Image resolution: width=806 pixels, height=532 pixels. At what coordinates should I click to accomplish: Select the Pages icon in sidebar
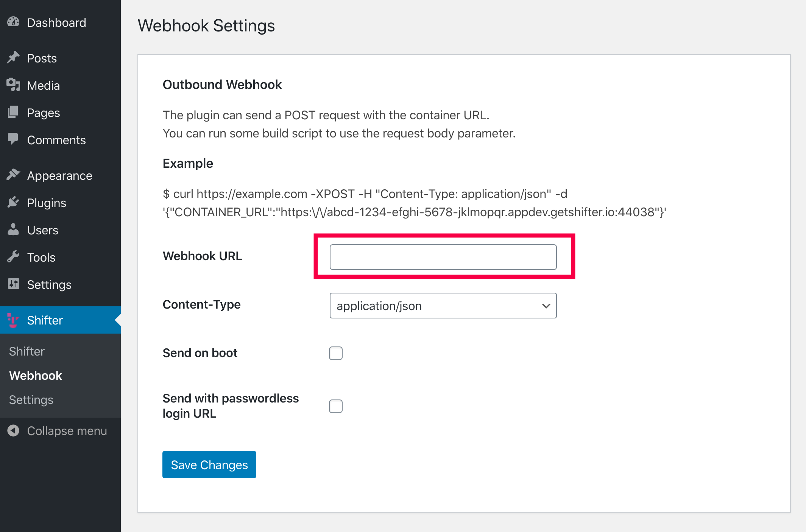[13, 112]
